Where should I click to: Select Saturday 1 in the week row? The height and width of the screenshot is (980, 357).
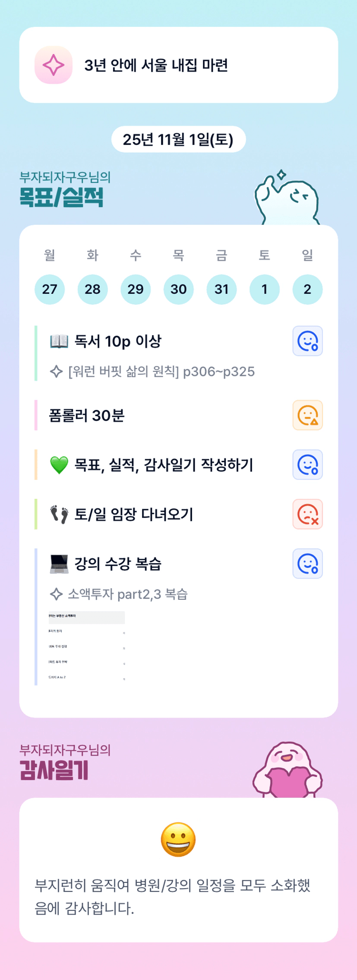point(264,289)
